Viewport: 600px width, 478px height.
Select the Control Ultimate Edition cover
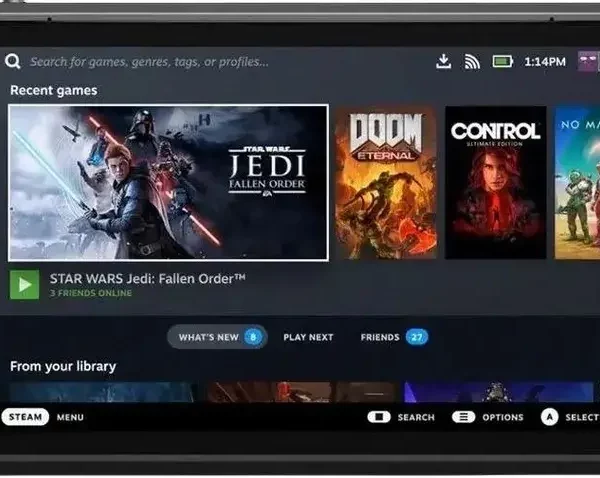coord(495,182)
